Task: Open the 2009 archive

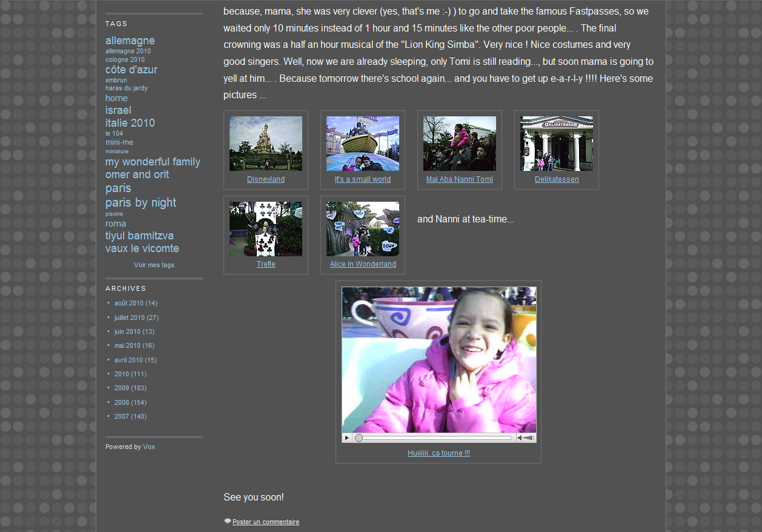Action: coord(122,388)
